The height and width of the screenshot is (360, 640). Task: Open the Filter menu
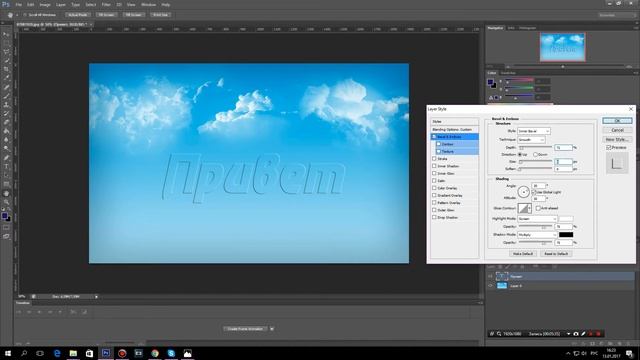pos(106,4)
